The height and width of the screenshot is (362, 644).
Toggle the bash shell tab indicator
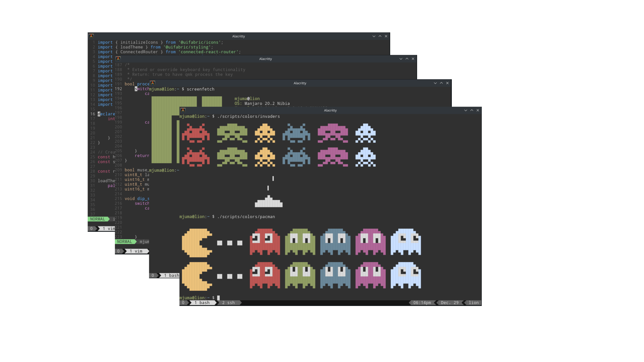(203, 302)
